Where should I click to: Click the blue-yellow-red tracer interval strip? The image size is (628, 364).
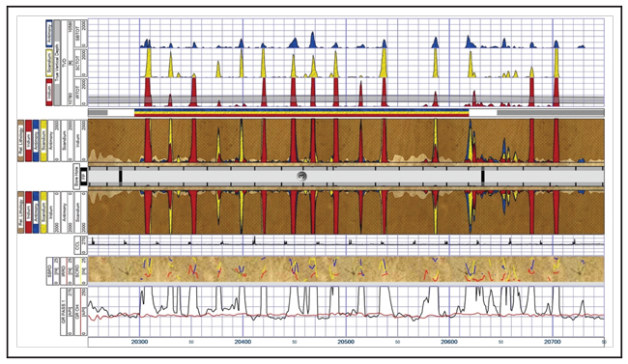click(x=301, y=113)
